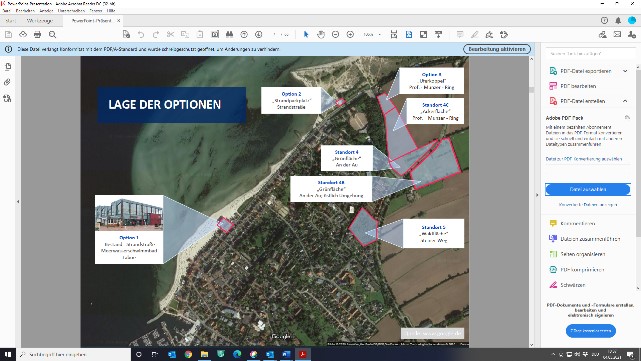Expand the left navigation pane arrow
641x361 pixels.
coord(18,202)
